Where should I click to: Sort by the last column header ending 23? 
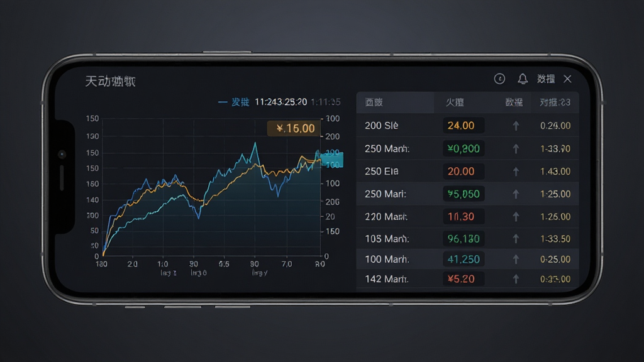[555, 102]
